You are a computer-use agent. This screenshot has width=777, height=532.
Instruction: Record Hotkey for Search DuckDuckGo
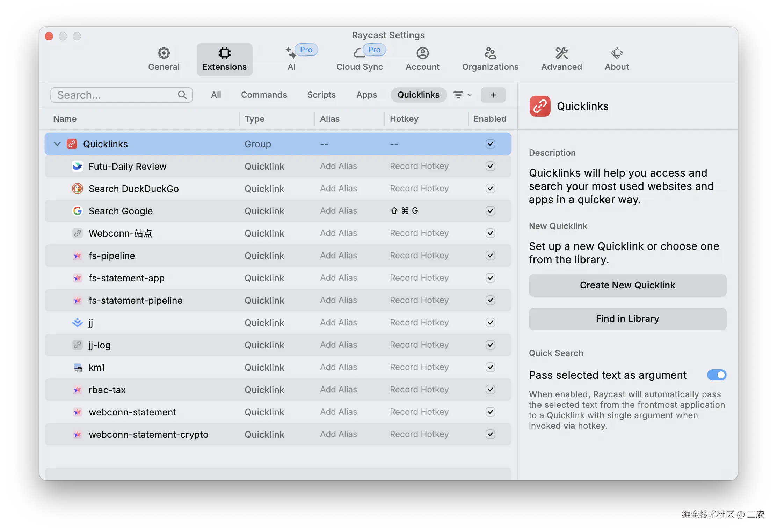[x=419, y=189]
